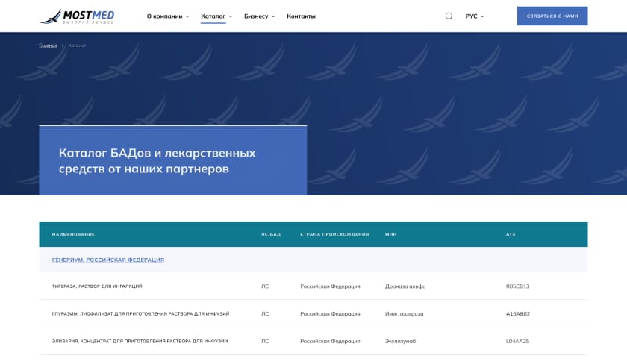
Task: Click the АТХ column header
Action: (x=511, y=234)
